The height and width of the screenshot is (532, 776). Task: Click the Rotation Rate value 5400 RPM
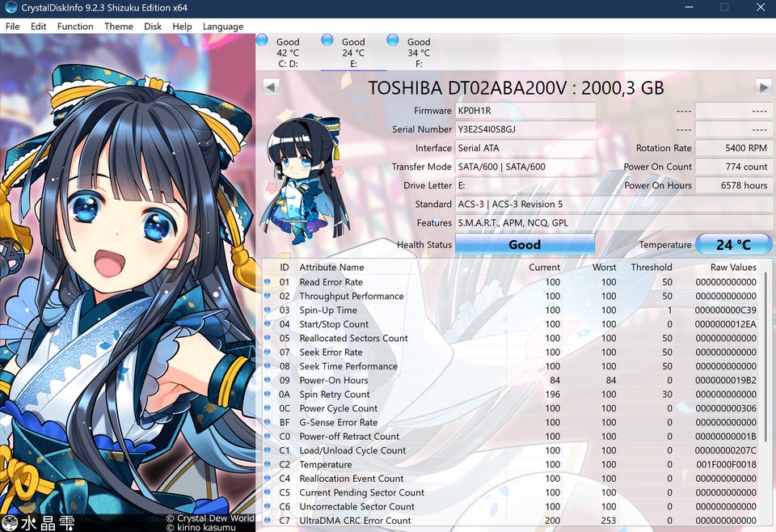[733, 148]
